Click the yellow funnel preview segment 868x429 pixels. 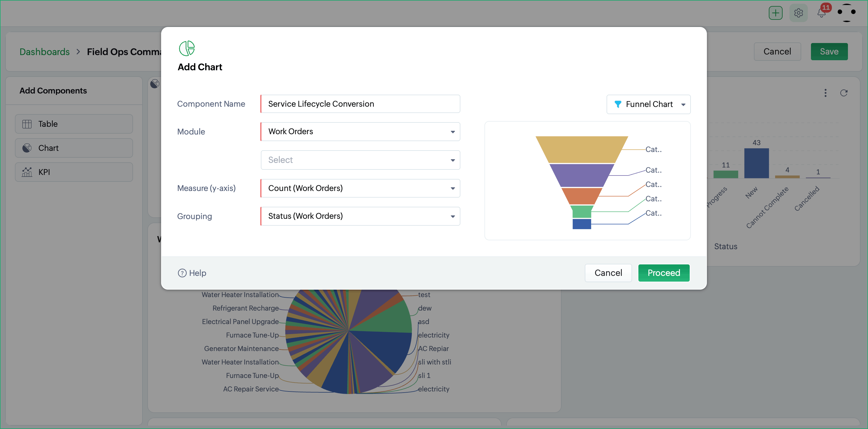click(582, 149)
